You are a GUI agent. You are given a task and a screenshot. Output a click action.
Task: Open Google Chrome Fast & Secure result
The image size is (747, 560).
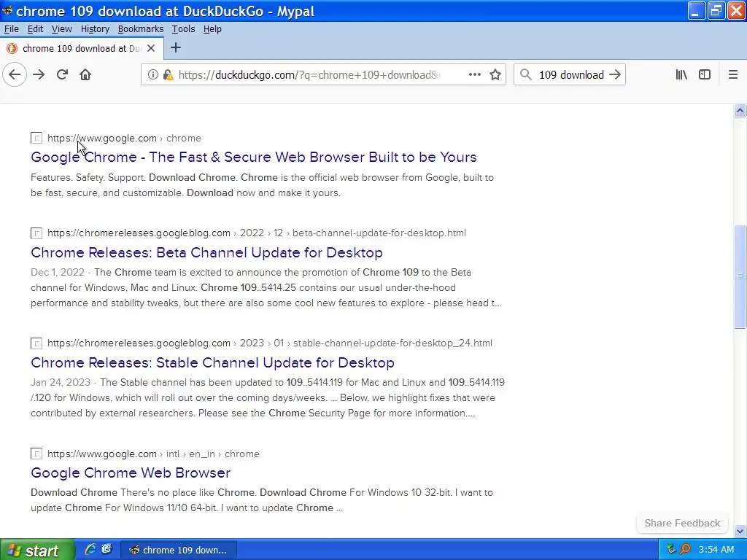tap(254, 157)
